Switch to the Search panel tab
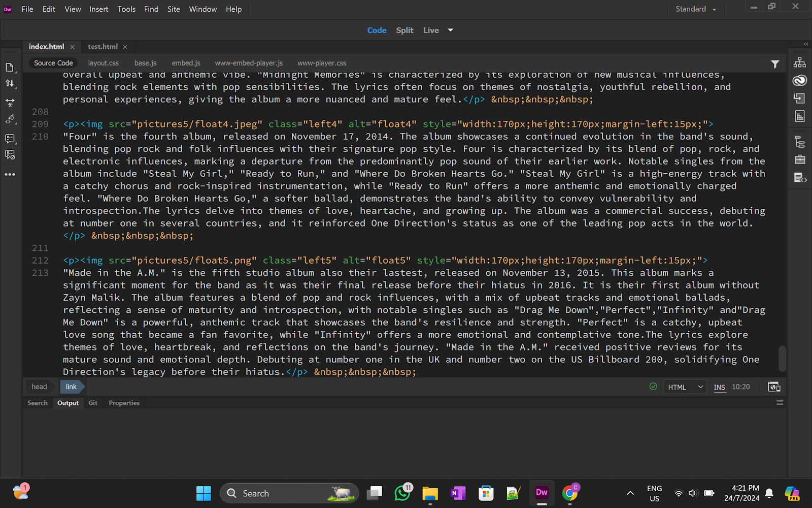The image size is (812, 508). pos(38,403)
